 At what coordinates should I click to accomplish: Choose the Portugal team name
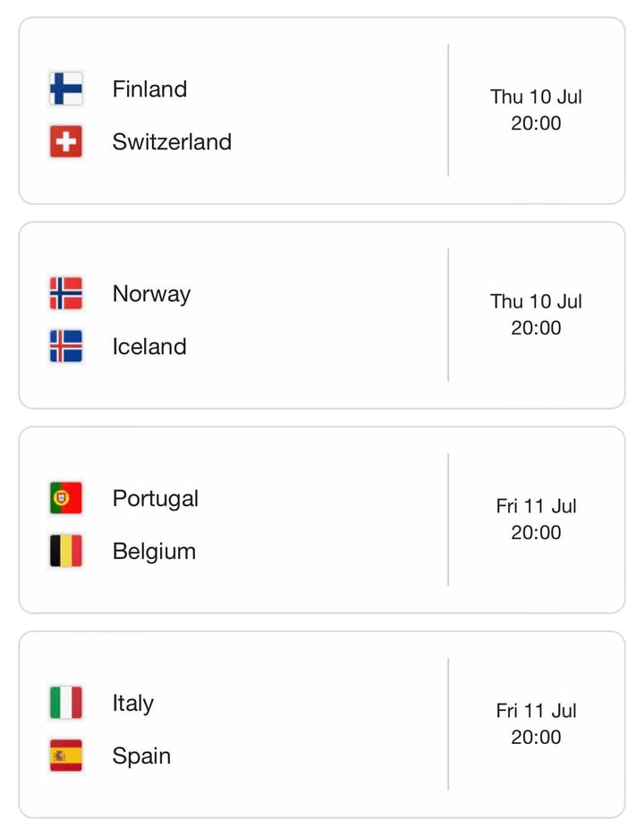click(x=156, y=499)
